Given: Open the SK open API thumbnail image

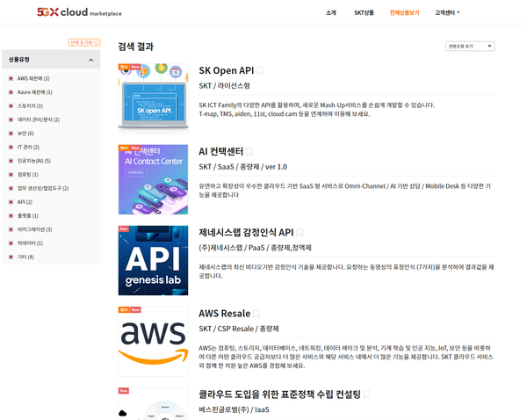Looking at the screenshot, I should coord(153,98).
